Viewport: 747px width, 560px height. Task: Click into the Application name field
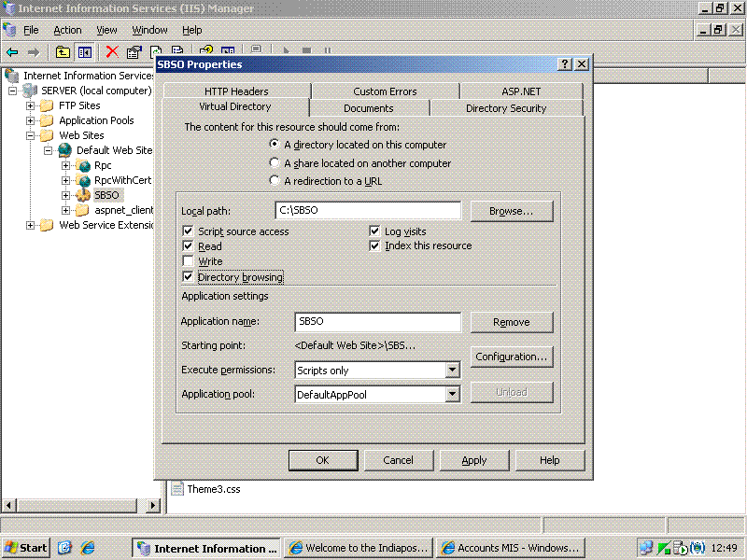pos(378,321)
